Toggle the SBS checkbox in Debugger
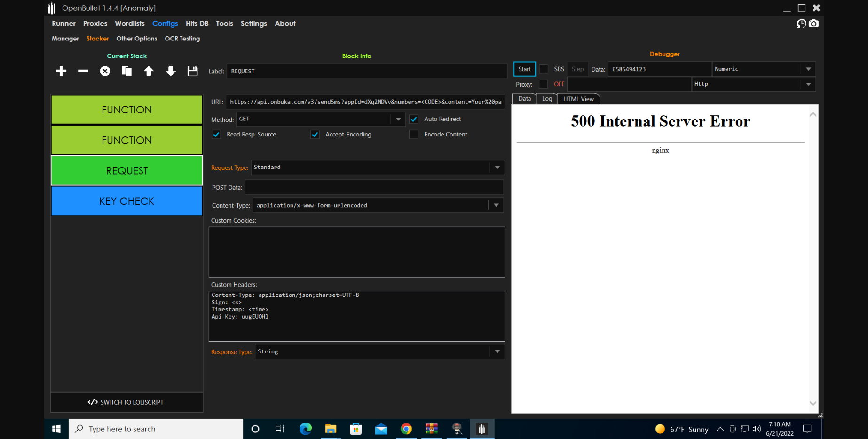Screen dimensions: 868x439 pos(544,69)
